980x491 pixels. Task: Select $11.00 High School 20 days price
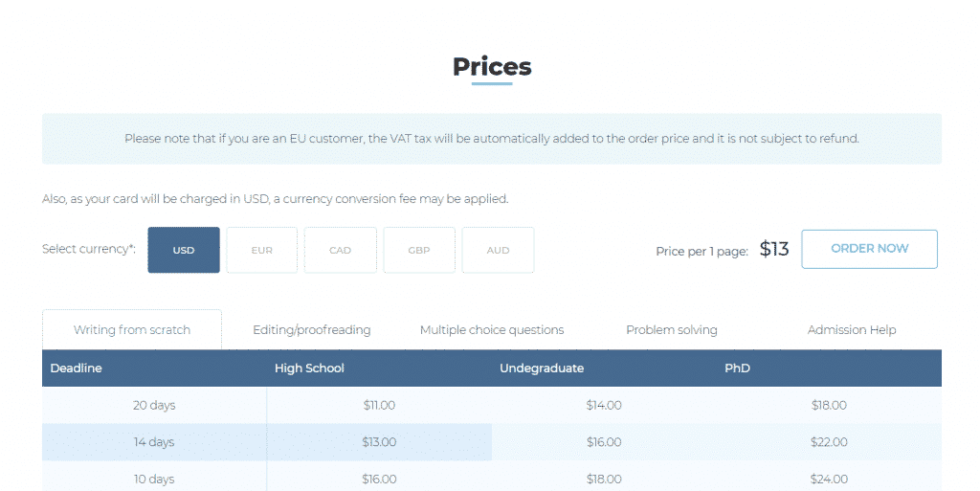[379, 405]
